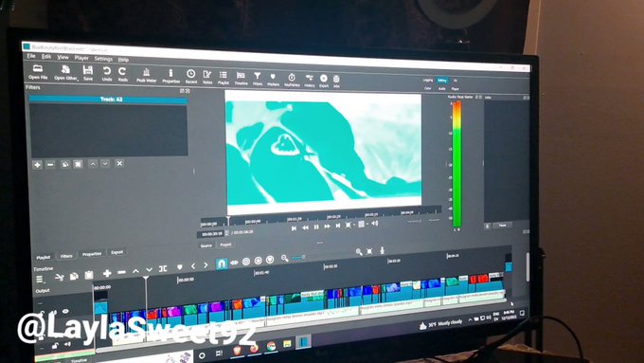This screenshot has height=363, width=644.
Task: Add a filter with the plus button
Action: point(37,165)
